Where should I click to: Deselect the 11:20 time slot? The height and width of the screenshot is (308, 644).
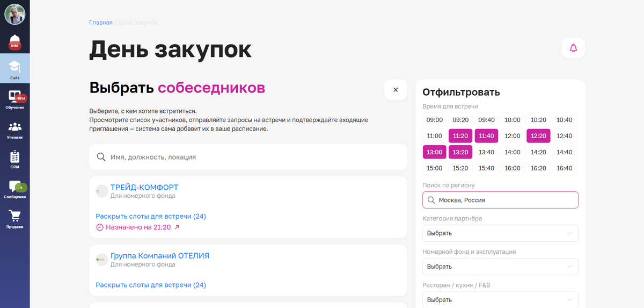click(460, 136)
